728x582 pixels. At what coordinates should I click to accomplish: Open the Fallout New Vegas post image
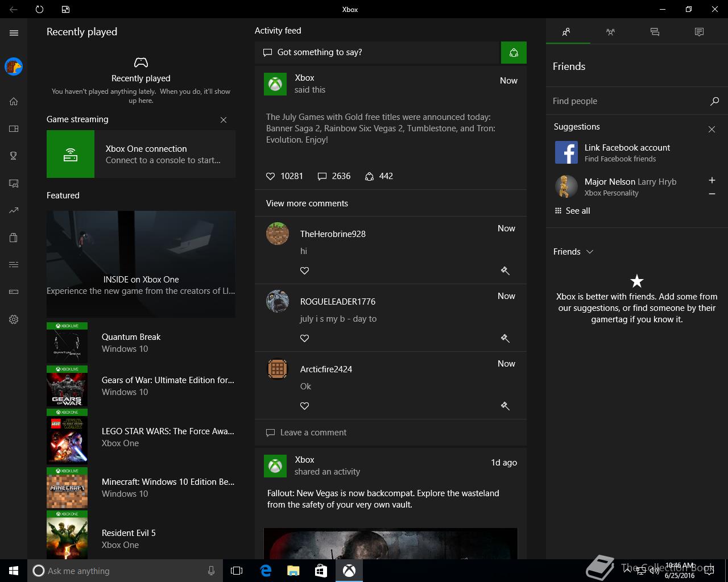[x=391, y=544]
